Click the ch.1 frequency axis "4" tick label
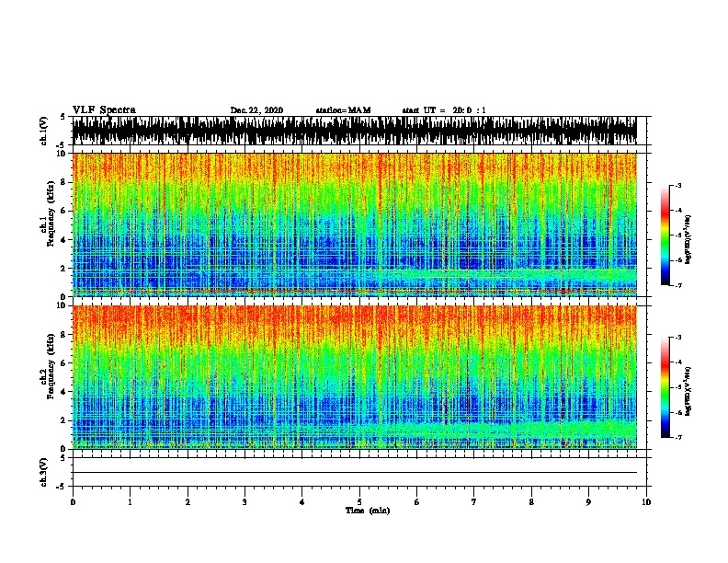 [x=63, y=240]
